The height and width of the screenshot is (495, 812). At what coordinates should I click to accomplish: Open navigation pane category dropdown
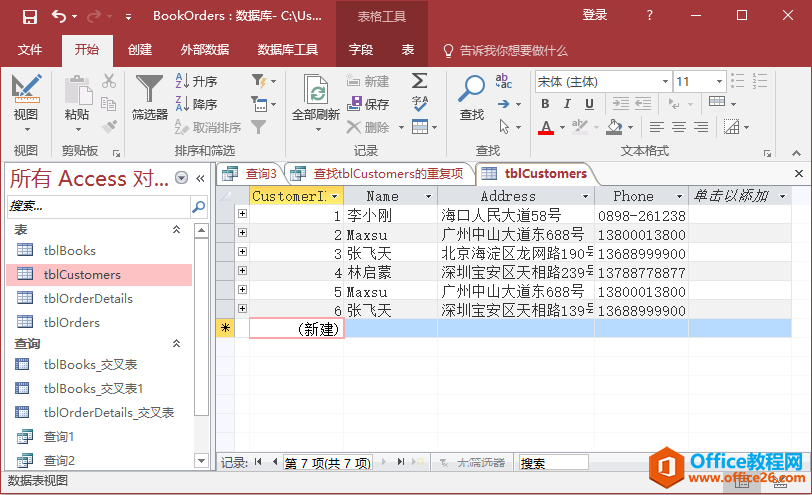[x=181, y=178]
